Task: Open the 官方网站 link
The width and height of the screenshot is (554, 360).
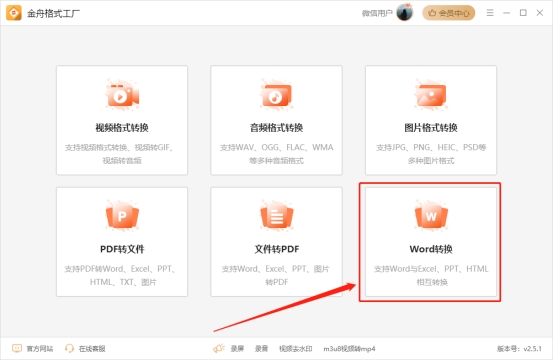Action: pos(40,349)
